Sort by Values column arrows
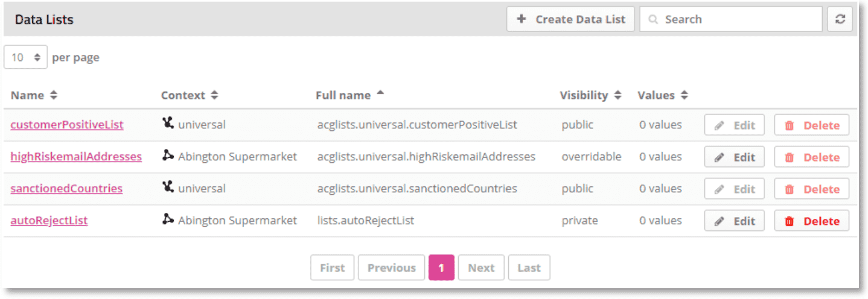Screen dimensions: 868x299 tap(684, 95)
